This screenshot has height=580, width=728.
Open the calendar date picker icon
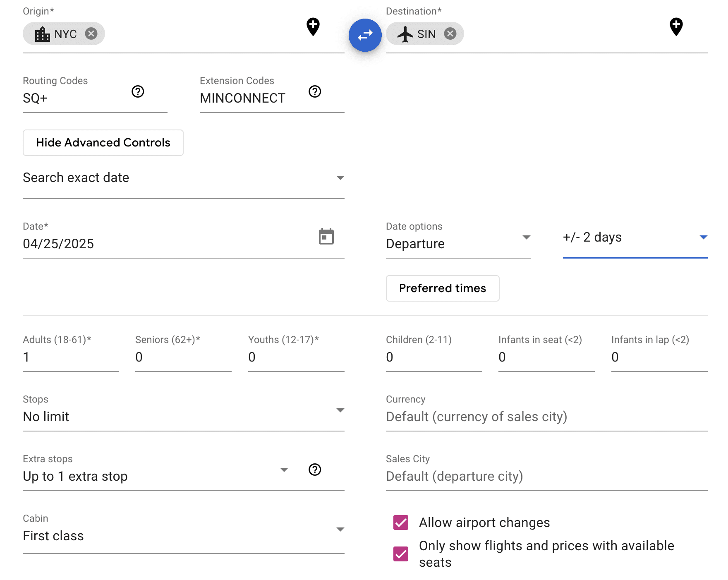coord(326,237)
